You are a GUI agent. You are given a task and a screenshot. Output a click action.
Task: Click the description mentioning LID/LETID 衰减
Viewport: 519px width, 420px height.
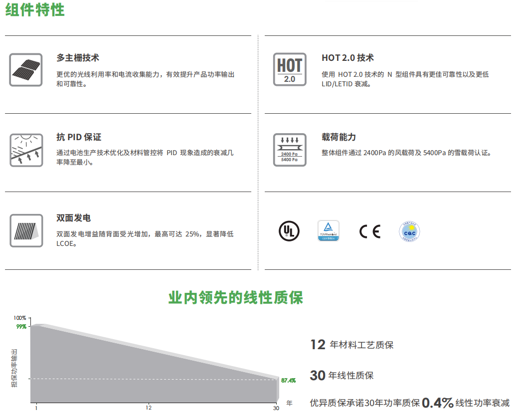point(405,79)
